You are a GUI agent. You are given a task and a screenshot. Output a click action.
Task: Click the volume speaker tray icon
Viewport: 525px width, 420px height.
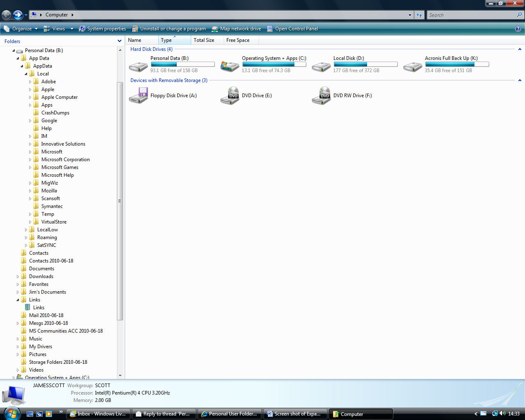[502, 413]
